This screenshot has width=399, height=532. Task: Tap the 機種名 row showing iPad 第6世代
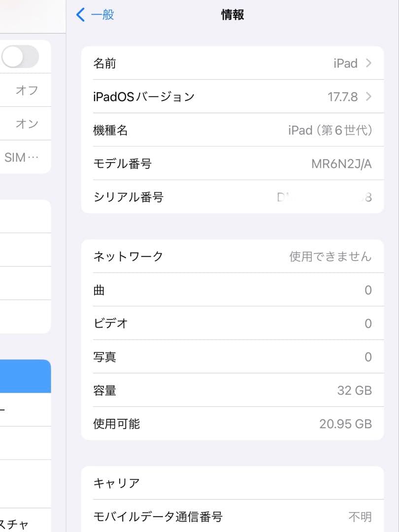232,130
